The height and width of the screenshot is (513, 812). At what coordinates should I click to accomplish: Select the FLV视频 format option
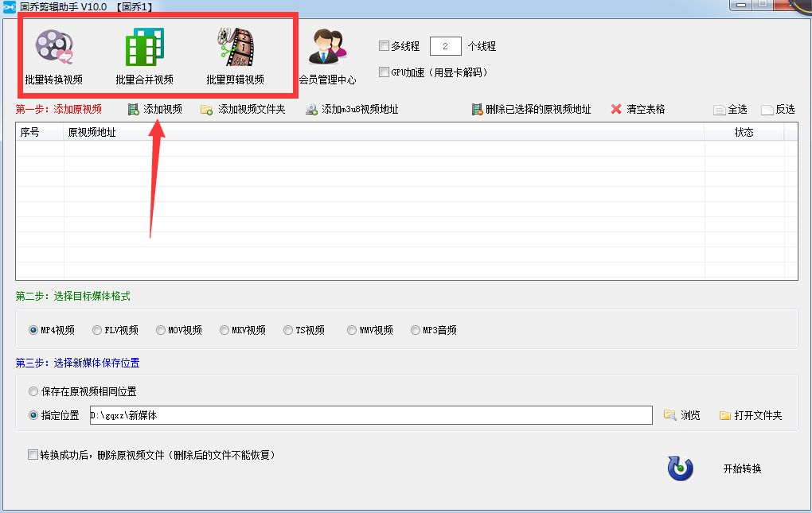point(97,330)
